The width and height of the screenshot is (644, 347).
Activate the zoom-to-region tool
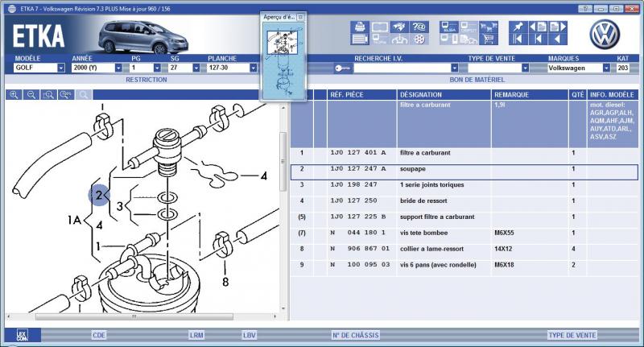(x=48, y=95)
